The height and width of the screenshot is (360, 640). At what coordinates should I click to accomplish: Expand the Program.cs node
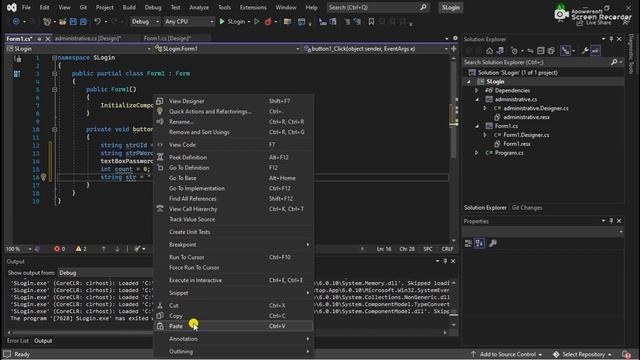tap(476, 153)
